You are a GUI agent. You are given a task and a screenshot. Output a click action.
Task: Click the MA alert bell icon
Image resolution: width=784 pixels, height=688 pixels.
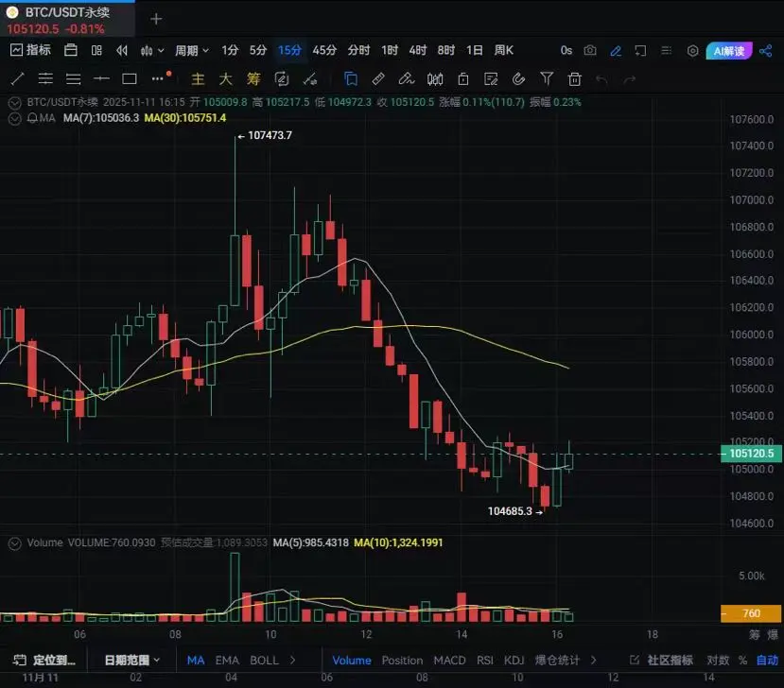[x=32, y=118]
